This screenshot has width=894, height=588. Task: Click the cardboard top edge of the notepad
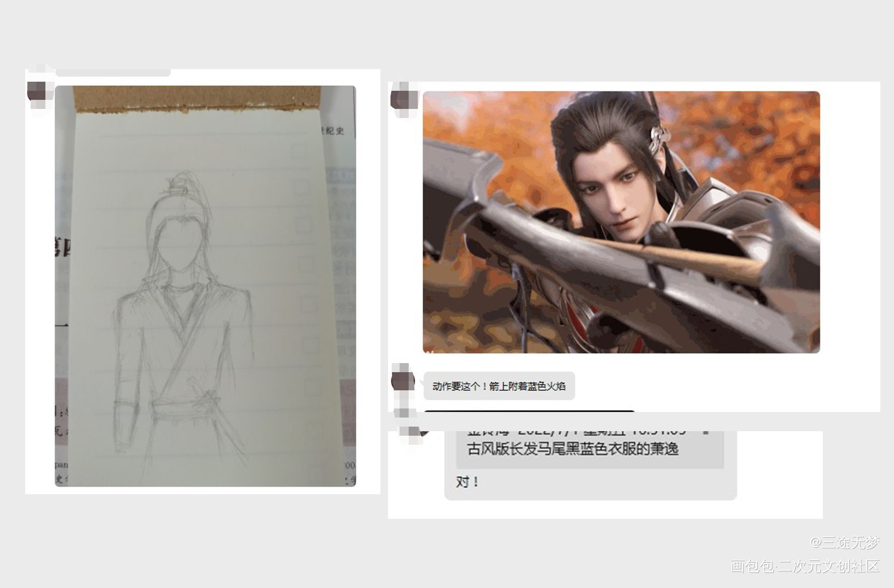click(x=197, y=98)
